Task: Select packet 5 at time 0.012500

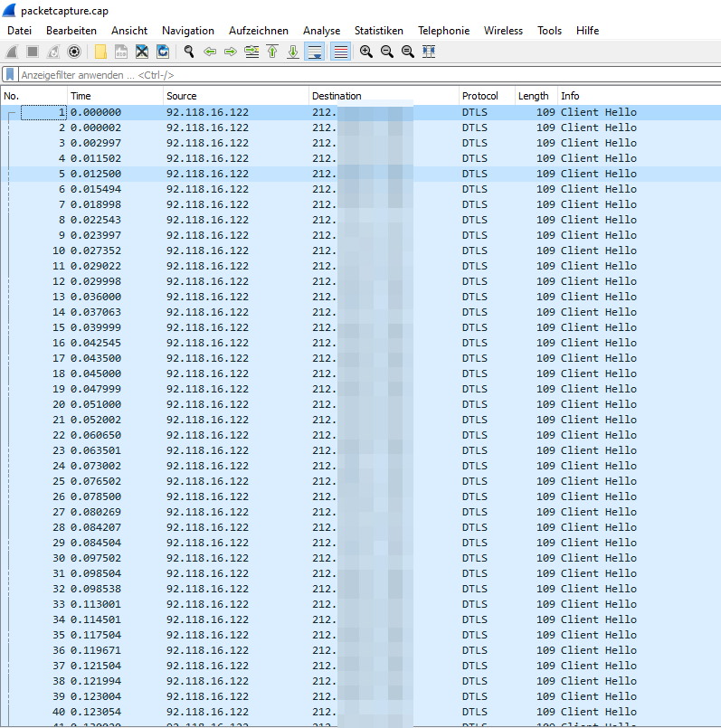Action: [360, 174]
